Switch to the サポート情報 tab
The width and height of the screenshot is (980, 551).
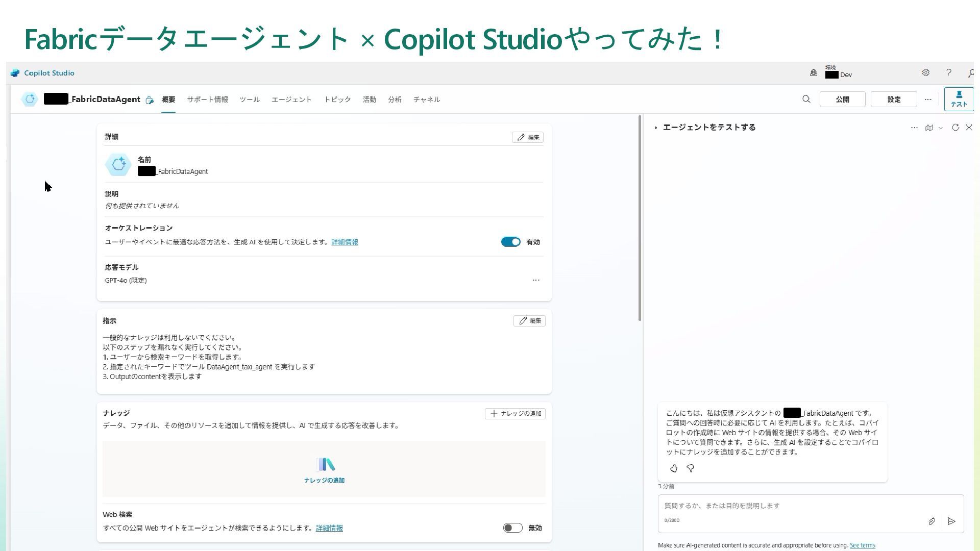pos(207,99)
